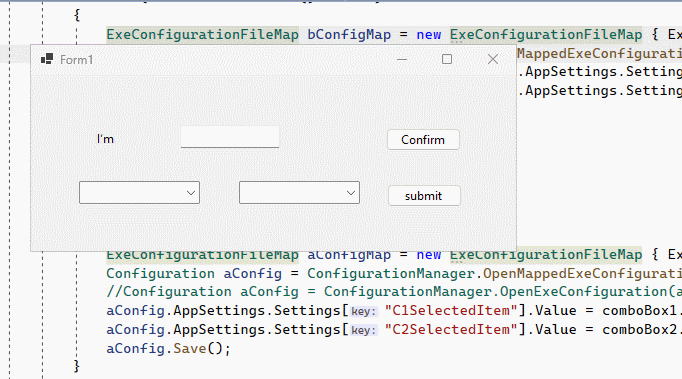
Task: Click the closing brace at bottom of code
Action: coord(77,366)
